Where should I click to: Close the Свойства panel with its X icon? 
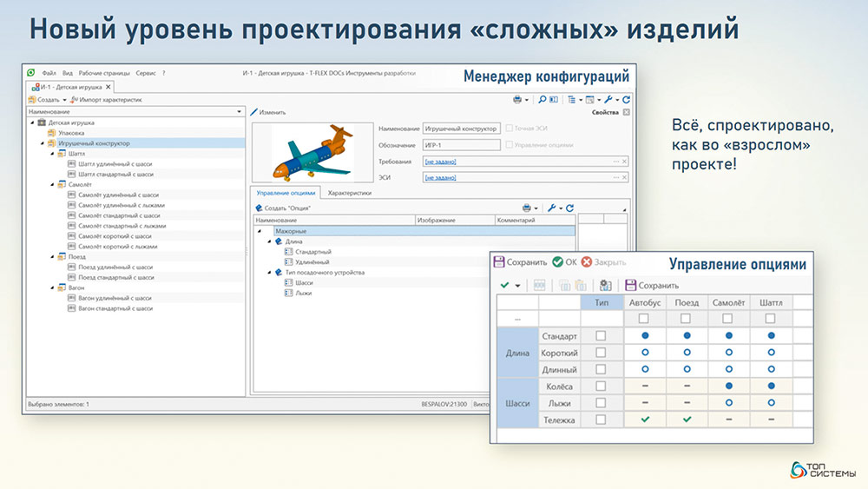[626, 112]
